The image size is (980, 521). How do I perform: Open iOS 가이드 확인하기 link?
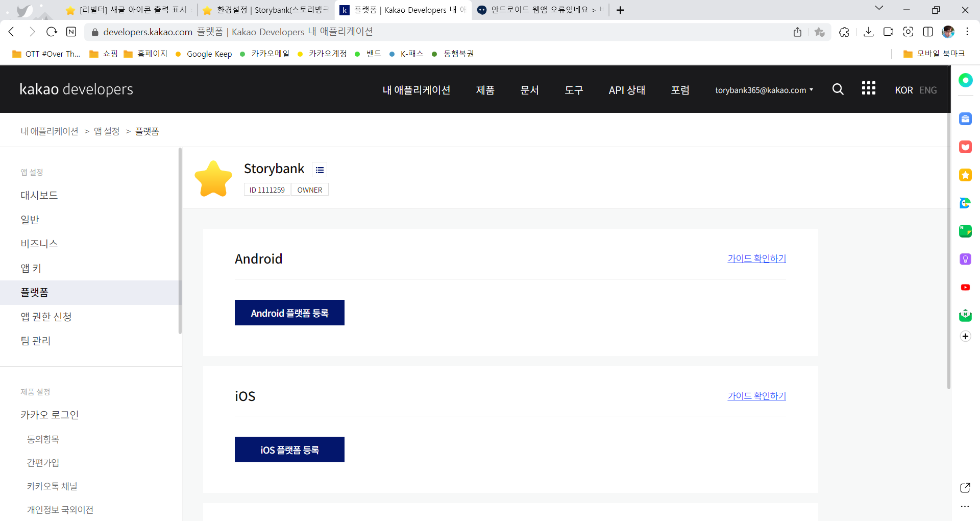(756, 396)
